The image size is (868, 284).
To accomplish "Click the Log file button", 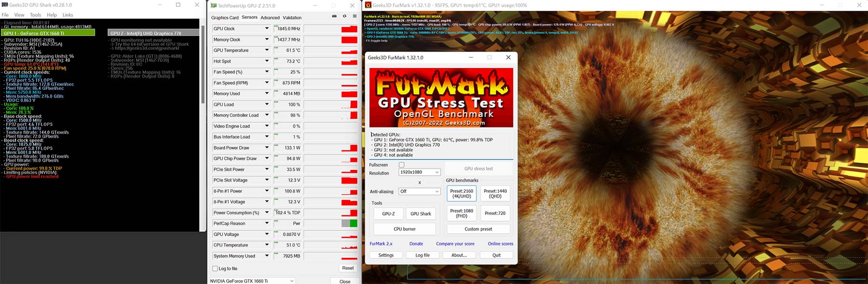I will (423, 255).
